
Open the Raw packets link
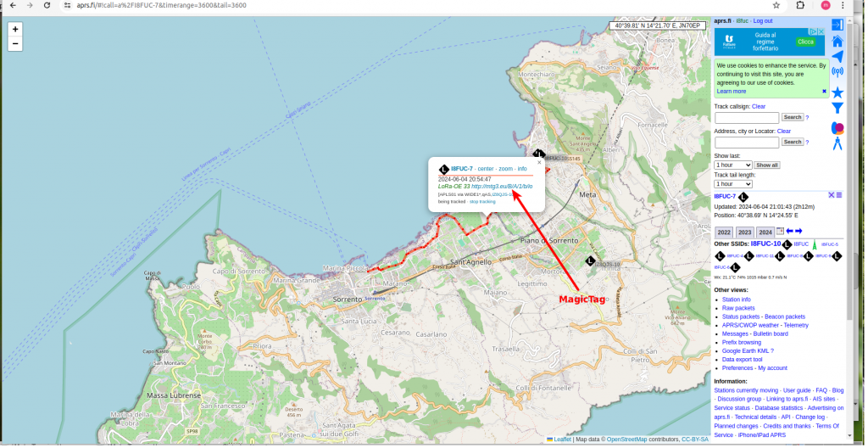pyautogui.click(x=738, y=308)
